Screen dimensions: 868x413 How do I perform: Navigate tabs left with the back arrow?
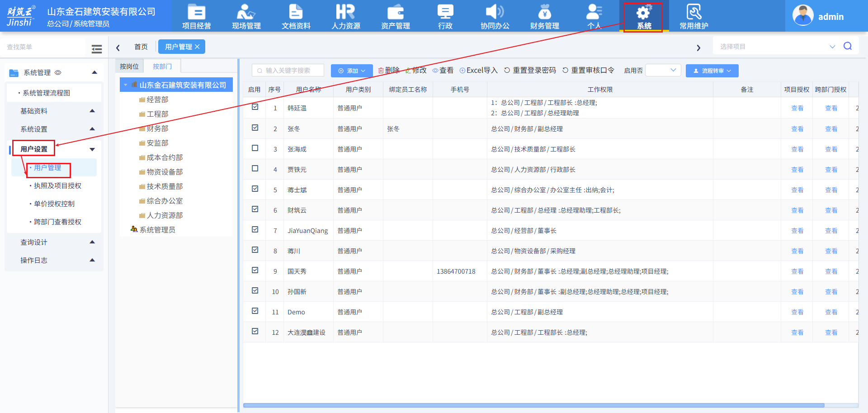[118, 47]
